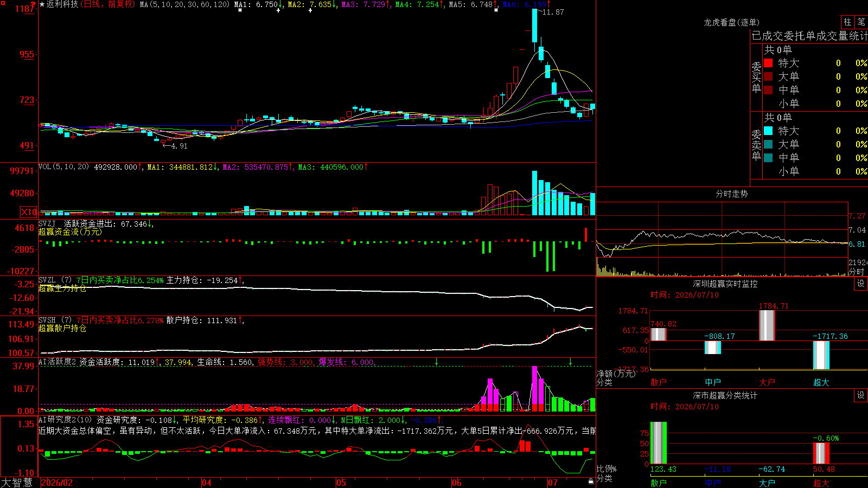Image resolution: width=868 pixels, height=488 pixels.
Task: Click the 2026/02 date on timeline
Action: click(57, 483)
